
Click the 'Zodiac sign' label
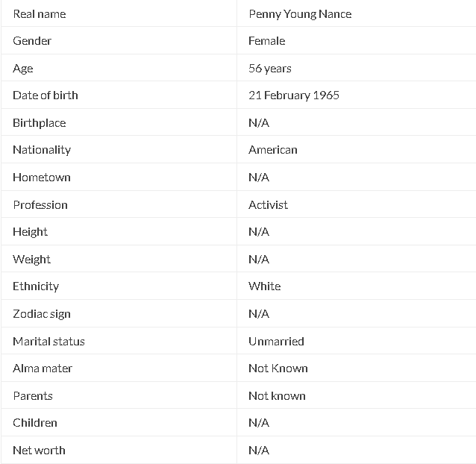(x=42, y=314)
